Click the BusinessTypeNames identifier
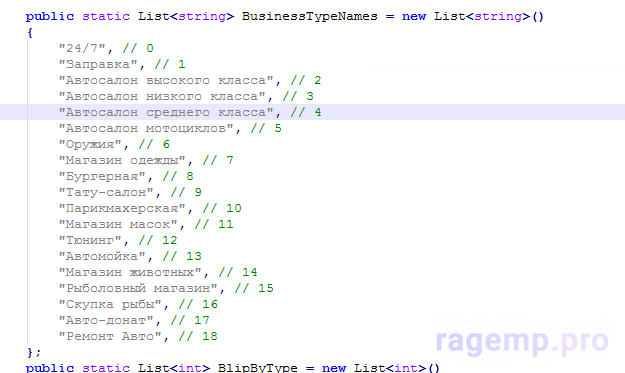625x373 pixels. (309, 16)
